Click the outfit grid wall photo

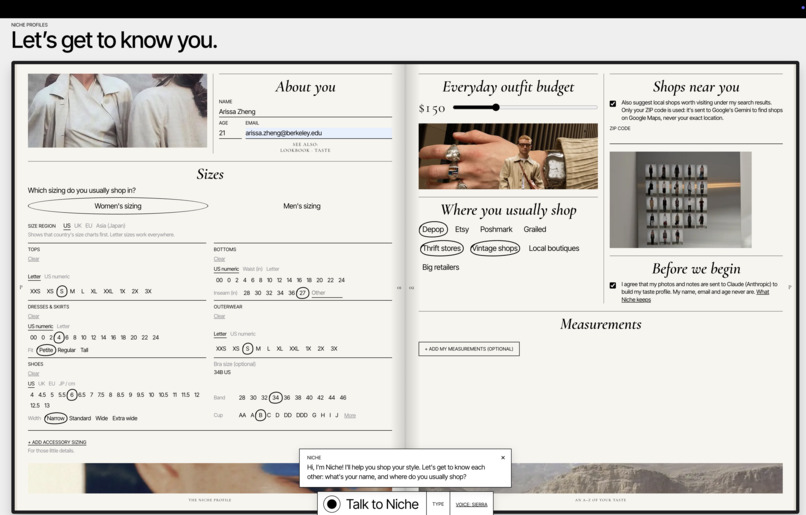681,199
